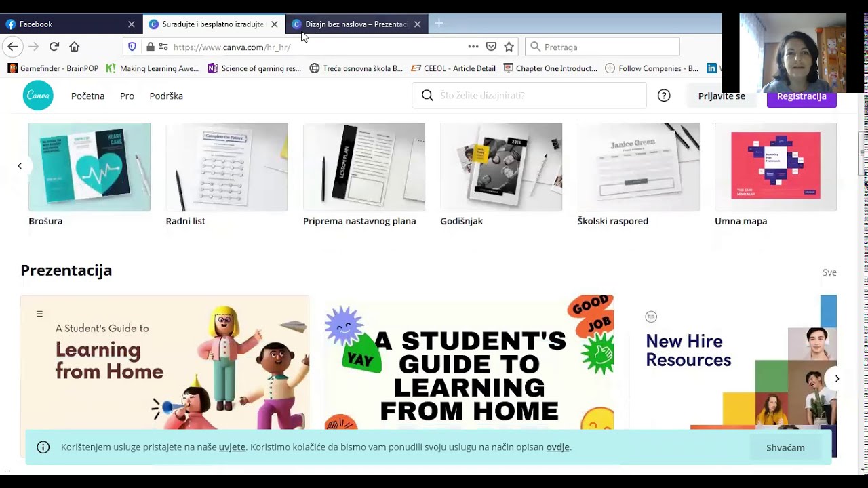The width and height of the screenshot is (868, 488).
Task: Open the Canva help question-mark icon
Action: (x=664, y=96)
